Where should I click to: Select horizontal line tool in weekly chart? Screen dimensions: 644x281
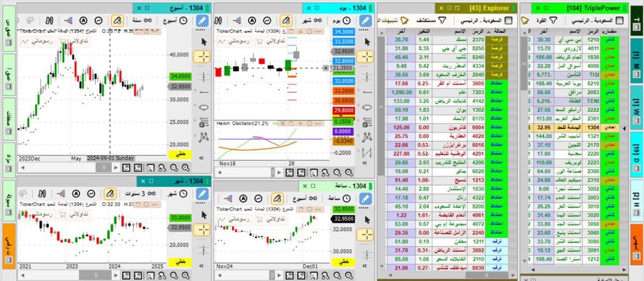[204, 92]
